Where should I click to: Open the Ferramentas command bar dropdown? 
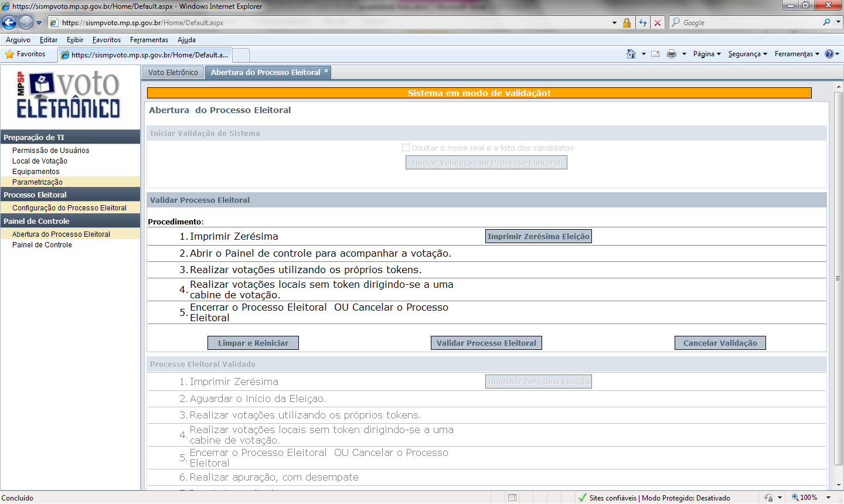[797, 54]
